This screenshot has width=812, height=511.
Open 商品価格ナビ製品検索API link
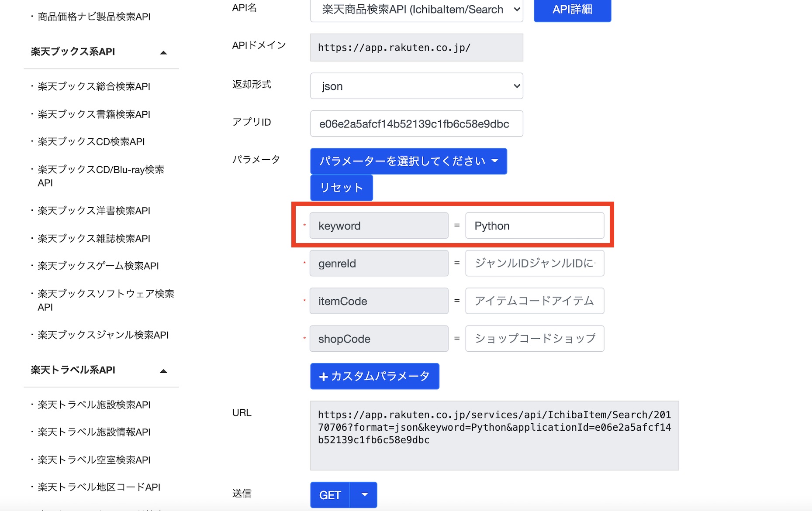tap(94, 17)
